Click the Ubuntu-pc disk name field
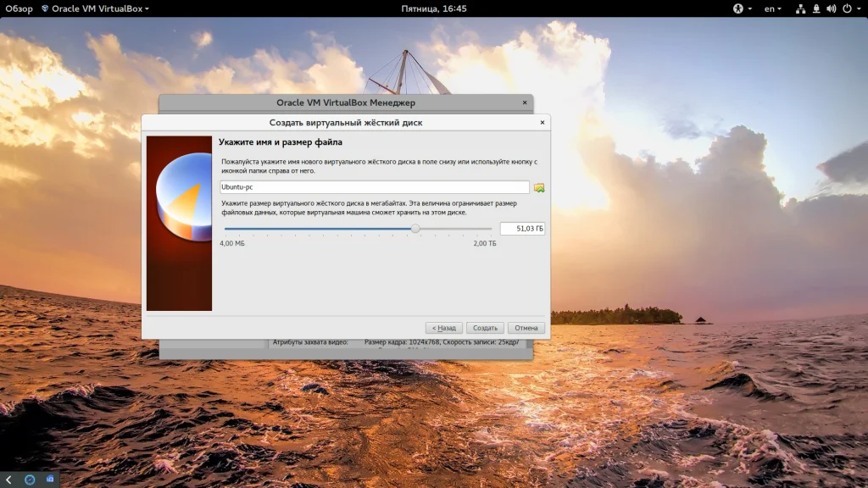 click(x=374, y=187)
